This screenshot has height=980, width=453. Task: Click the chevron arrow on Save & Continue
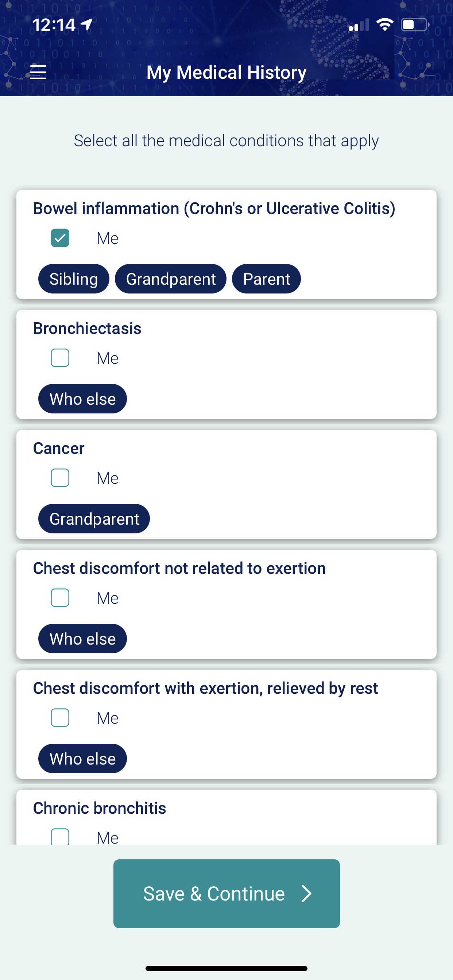[x=306, y=893]
